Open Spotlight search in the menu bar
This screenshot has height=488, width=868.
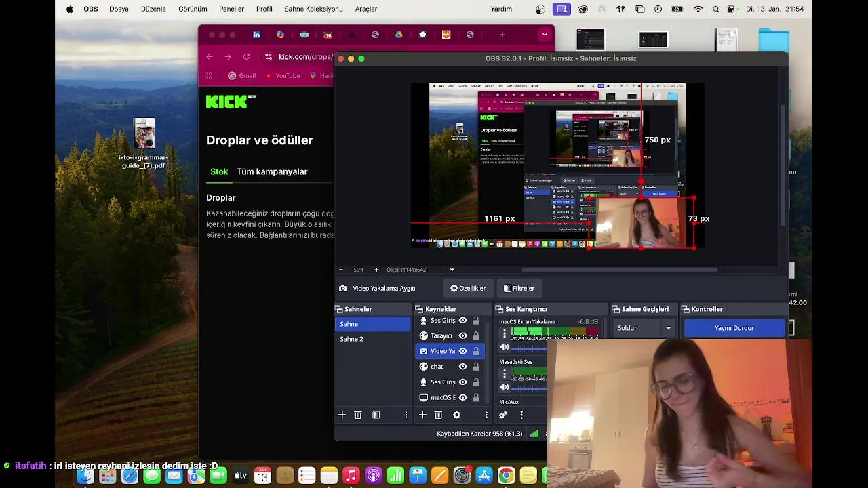[717, 9]
